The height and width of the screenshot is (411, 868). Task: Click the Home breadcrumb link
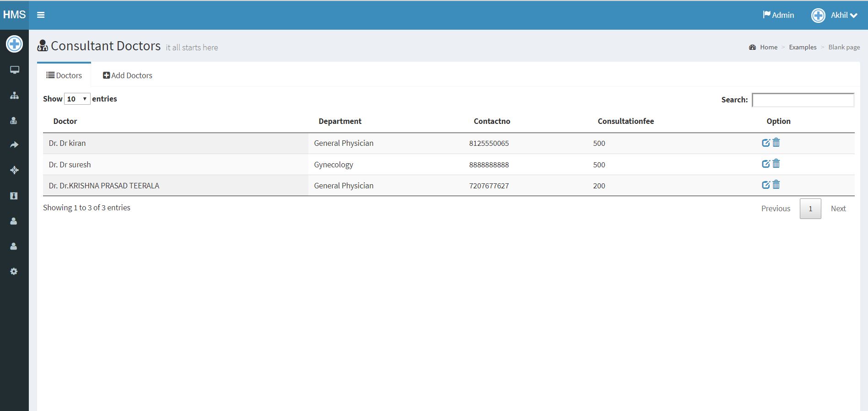point(768,47)
